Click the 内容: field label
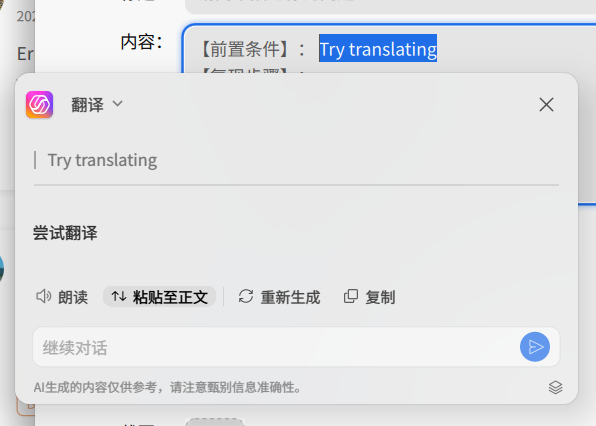 (141, 42)
